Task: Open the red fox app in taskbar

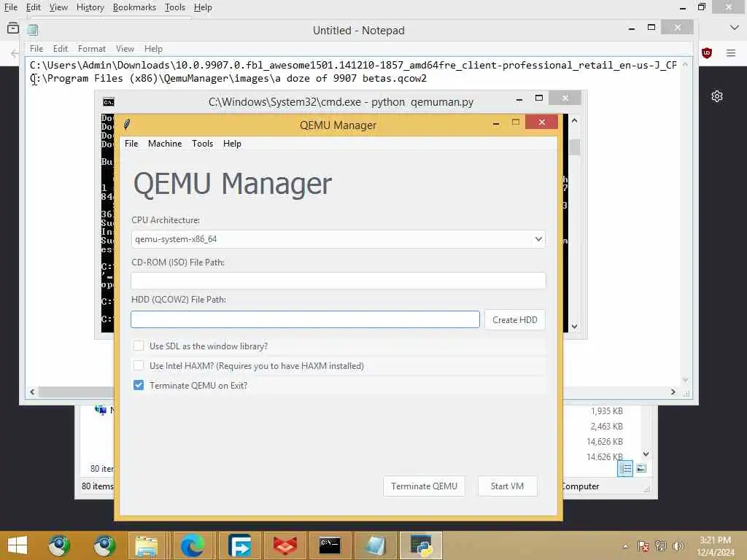Action: click(x=285, y=545)
